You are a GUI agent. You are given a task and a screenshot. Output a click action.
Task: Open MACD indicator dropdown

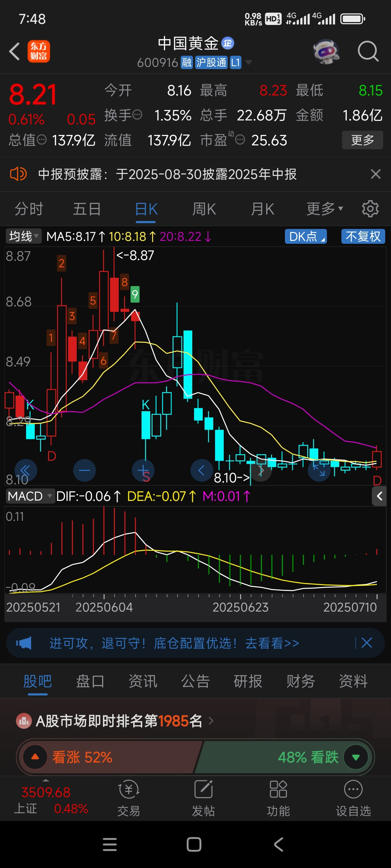point(30,496)
